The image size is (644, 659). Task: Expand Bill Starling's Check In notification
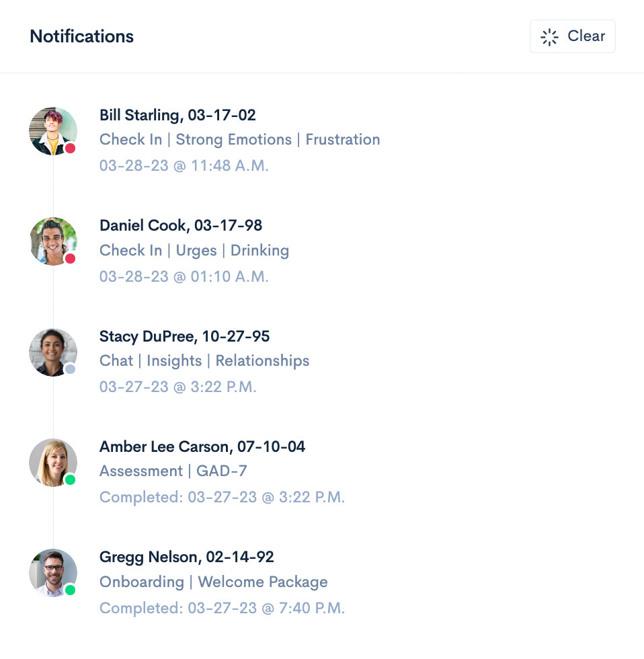pyautogui.click(x=240, y=139)
